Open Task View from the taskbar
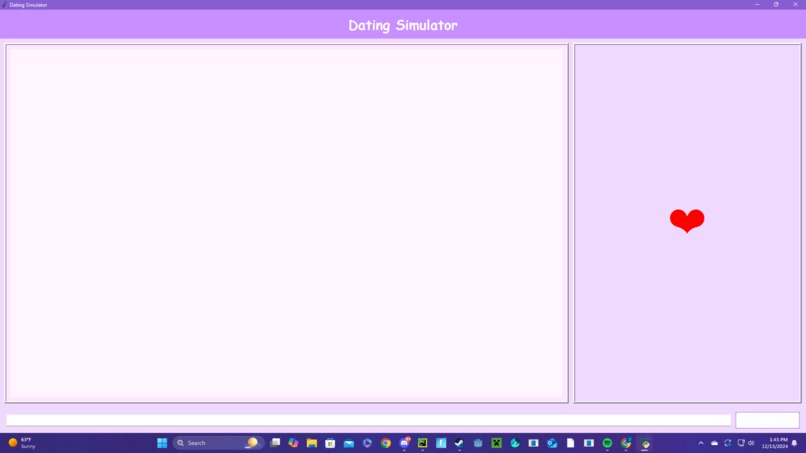 [275, 443]
